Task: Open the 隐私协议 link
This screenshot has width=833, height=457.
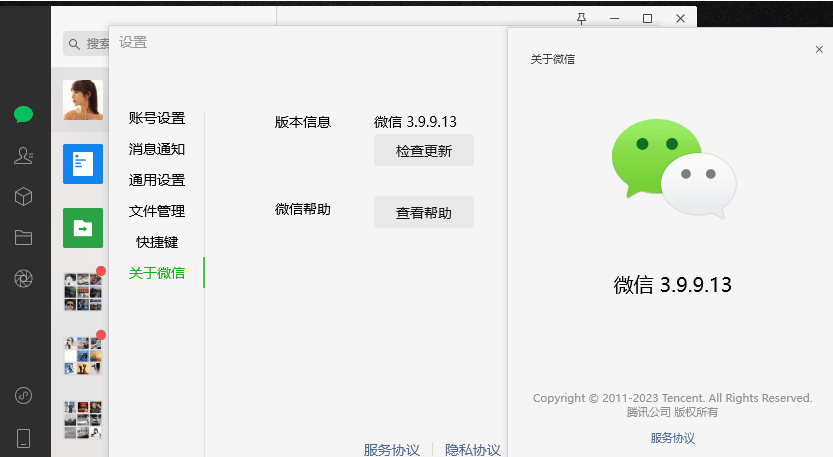Action: pos(472,450)
